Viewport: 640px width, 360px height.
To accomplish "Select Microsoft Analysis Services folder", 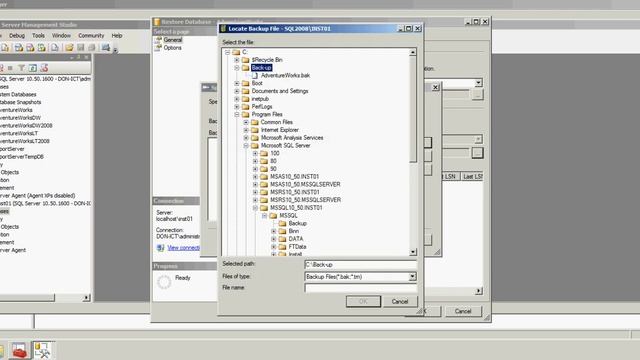I will coord(292,138).
